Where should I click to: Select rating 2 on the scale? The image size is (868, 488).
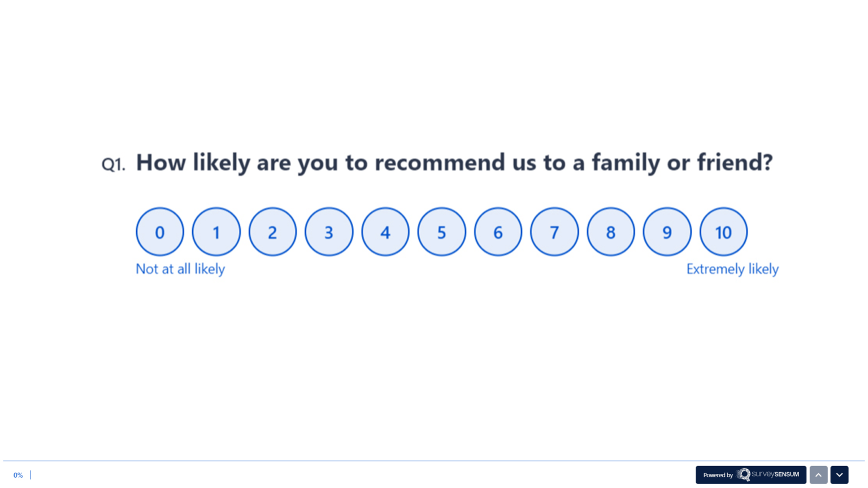pos(272,231)
